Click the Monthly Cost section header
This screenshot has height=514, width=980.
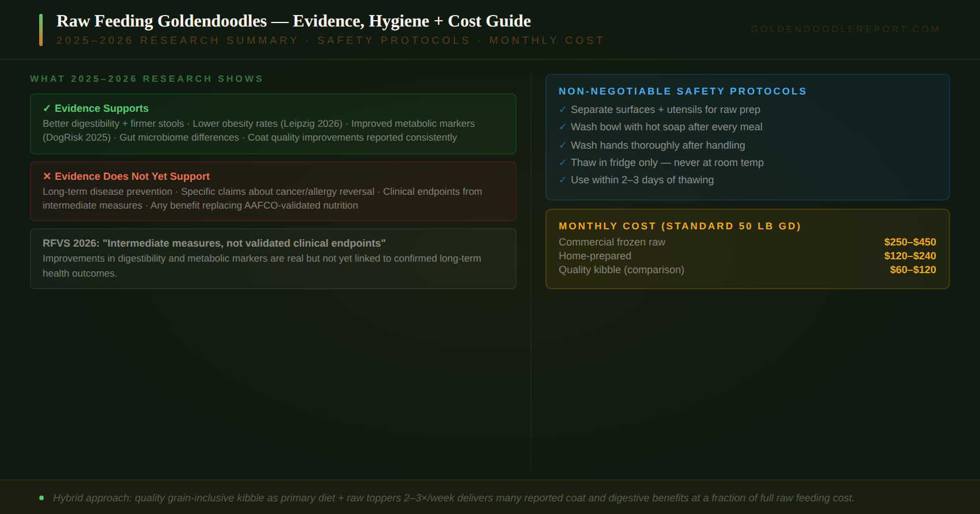click(680, 226)
